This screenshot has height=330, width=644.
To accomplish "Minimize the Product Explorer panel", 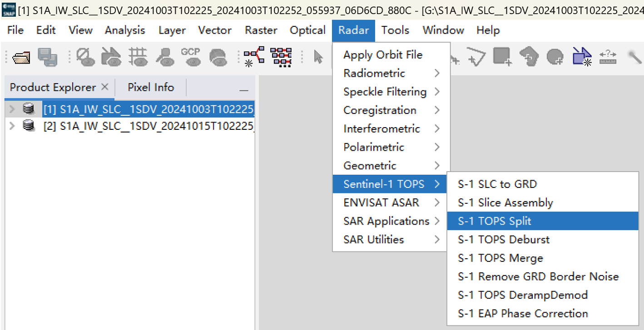I will pos(244,90).
